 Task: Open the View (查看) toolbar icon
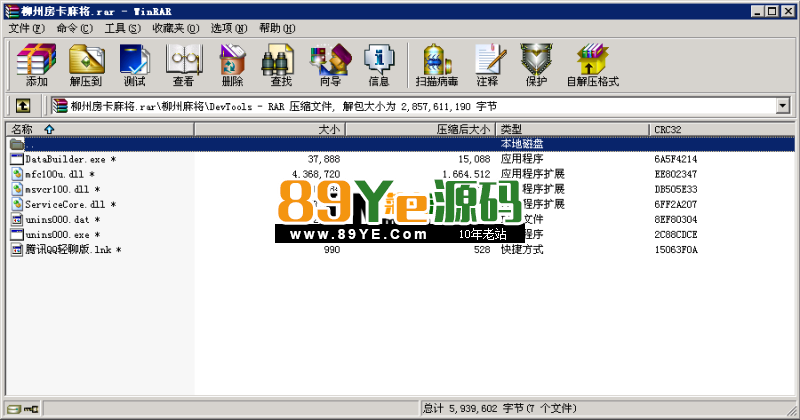pyautogui.click(x=184, y=65)
